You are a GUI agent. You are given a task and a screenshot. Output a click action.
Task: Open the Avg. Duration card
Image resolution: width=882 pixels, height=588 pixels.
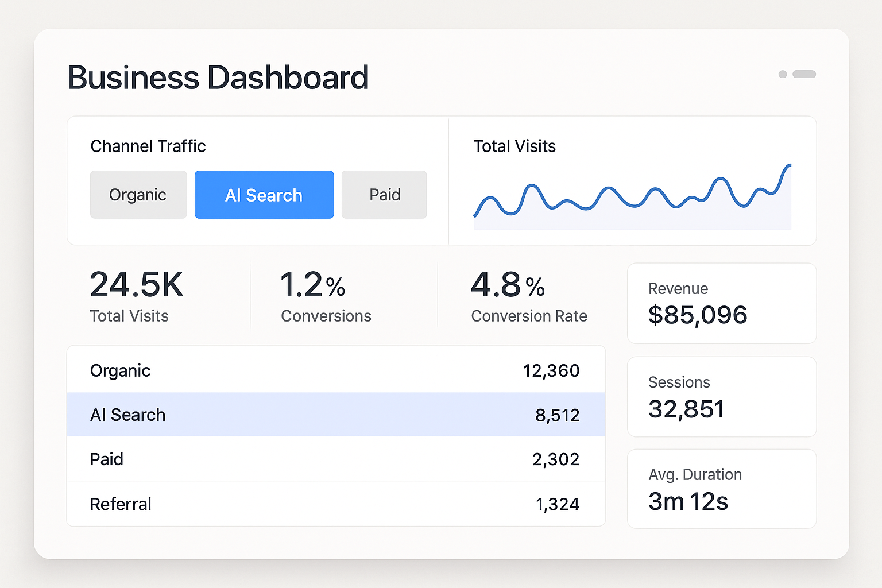(721, 489)
